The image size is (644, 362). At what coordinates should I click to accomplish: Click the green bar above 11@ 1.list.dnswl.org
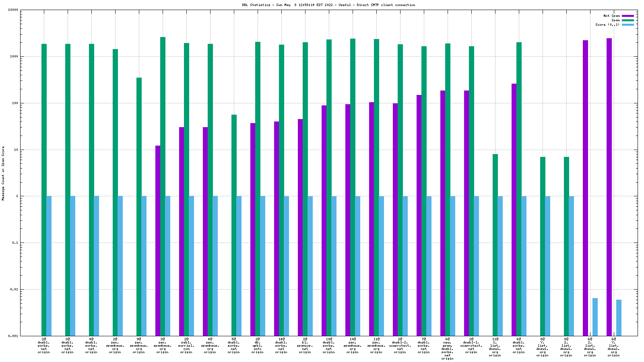click(x=495, y=245)
